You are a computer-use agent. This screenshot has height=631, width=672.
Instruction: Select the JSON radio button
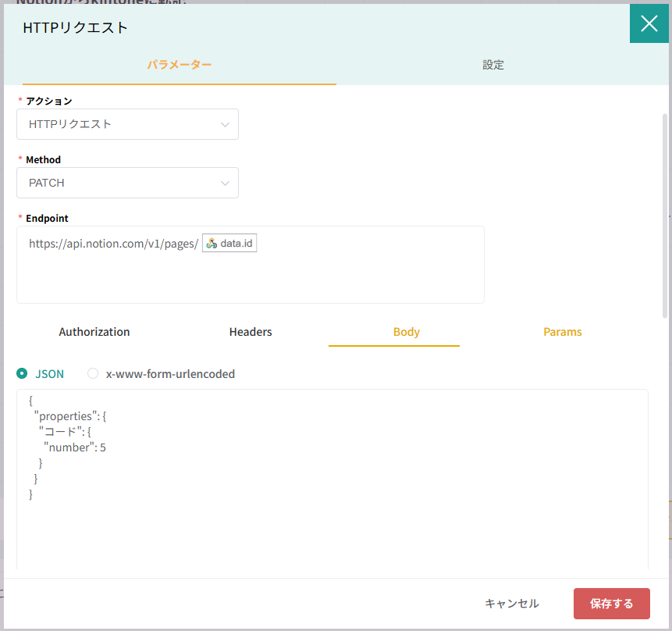pyautogui.click(x=22, y=373)
